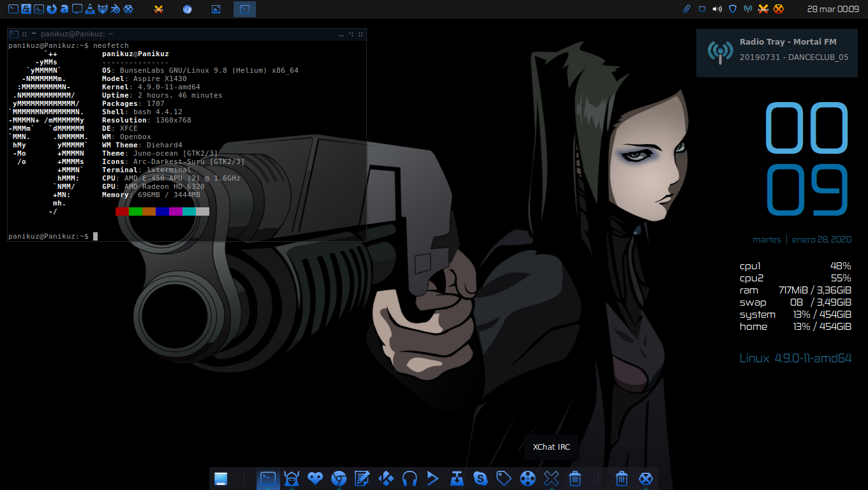868x490 pixels.
Task: Open the terminal icon in bottom dock
Action: click(x=268, y=478)
